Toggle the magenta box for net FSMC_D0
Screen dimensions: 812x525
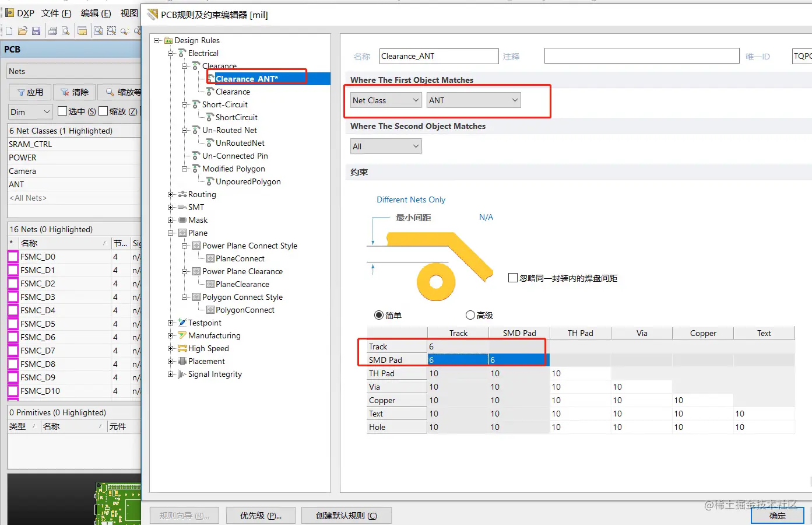[13, 257]
